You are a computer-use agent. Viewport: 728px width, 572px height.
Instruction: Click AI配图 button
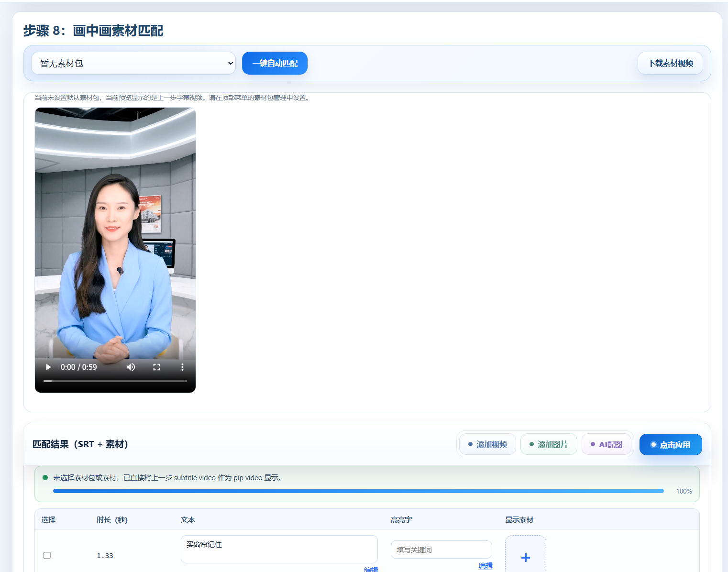607,444
